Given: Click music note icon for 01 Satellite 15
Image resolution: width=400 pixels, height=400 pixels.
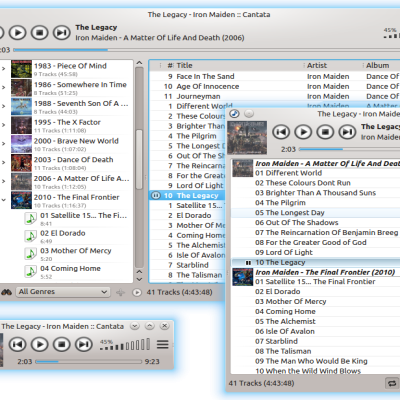Looking at the screenshot, I should pyautogui.click(x=30, y=219).
